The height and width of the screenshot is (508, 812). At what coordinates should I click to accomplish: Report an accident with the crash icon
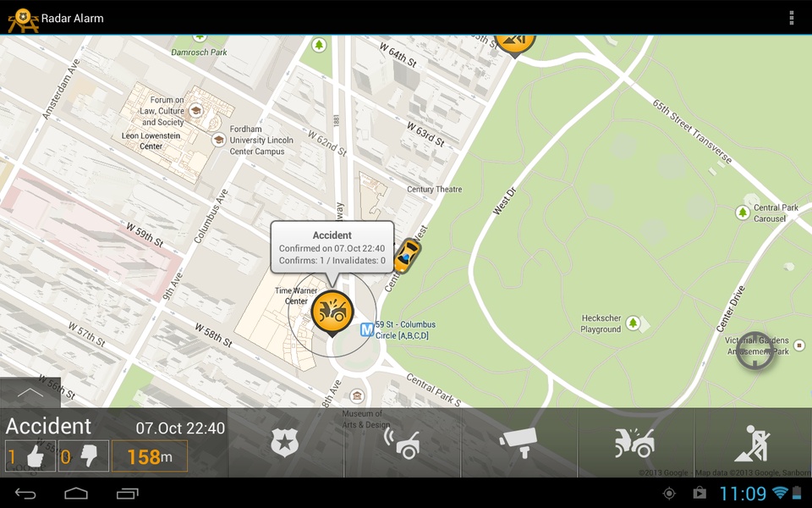[636, 443]
